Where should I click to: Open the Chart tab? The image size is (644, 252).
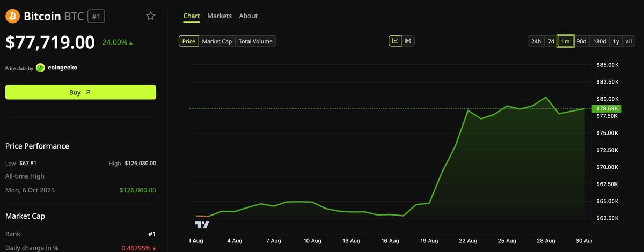[x=192, y=16]
